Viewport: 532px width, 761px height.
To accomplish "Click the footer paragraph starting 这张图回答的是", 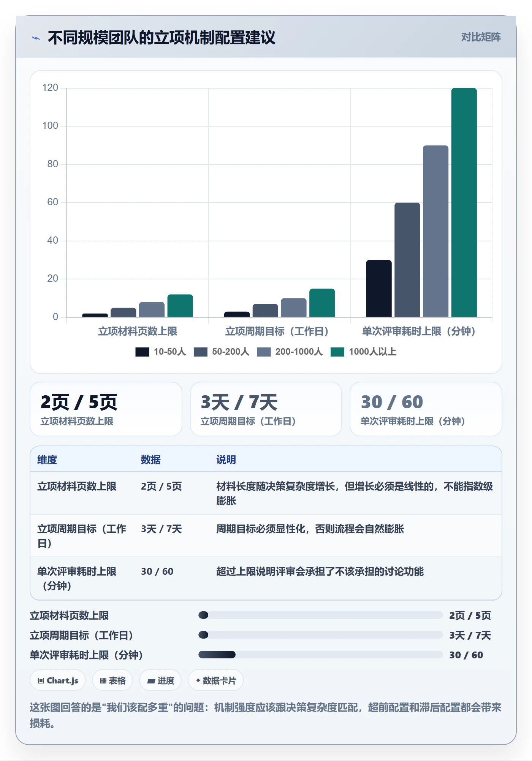I will click(x=266, y=715).
